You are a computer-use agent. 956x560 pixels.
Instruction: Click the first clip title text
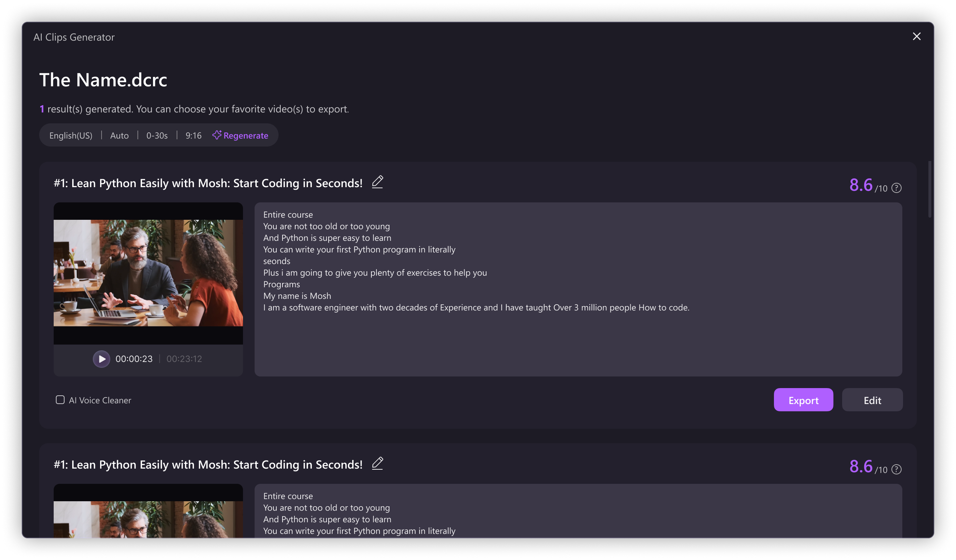208,183
